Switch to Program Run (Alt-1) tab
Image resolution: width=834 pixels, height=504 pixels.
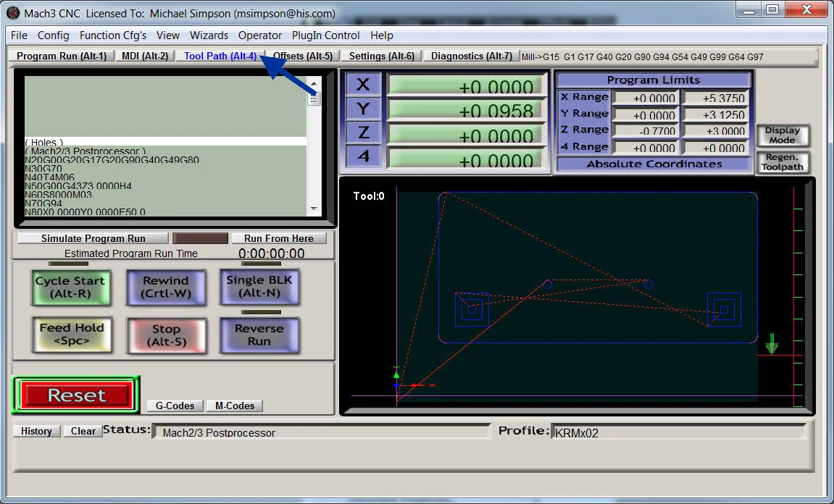(62, 56)
